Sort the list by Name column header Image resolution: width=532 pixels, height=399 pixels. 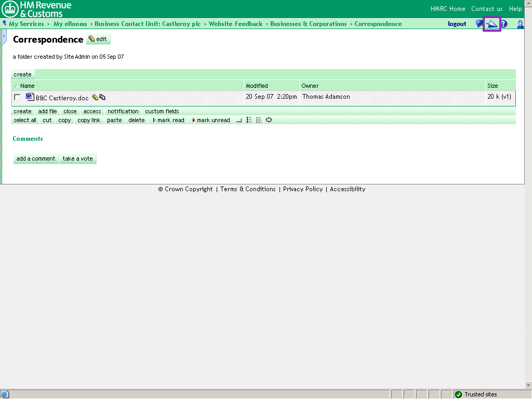(27, 86)
